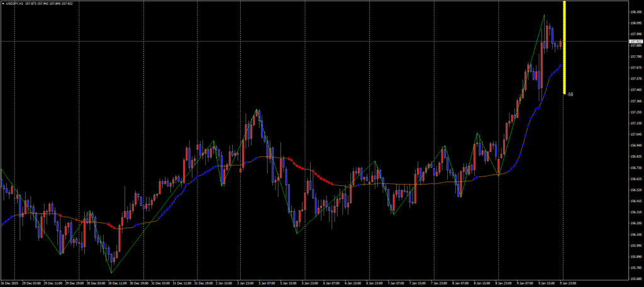Click the final blue dot of moving average
This screenshot has height=287, width=644.
pos(561,65)
